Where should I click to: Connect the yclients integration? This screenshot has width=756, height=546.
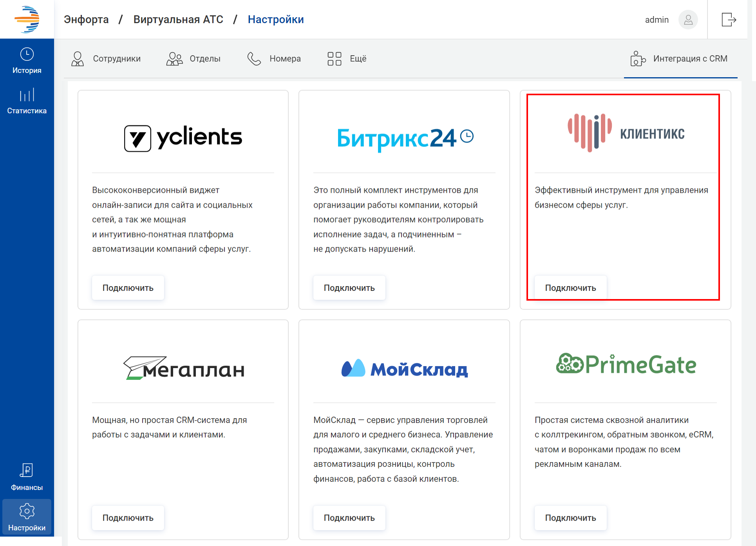tap(128, 288)
